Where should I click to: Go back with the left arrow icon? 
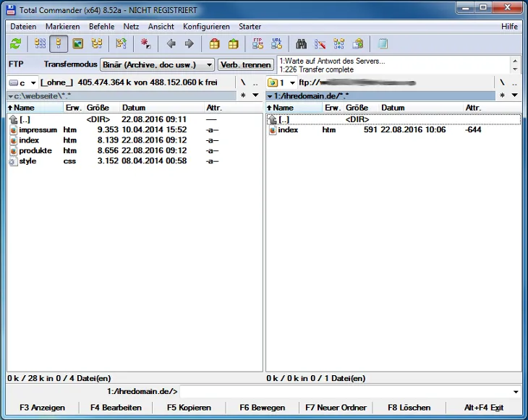click(171, 44)
